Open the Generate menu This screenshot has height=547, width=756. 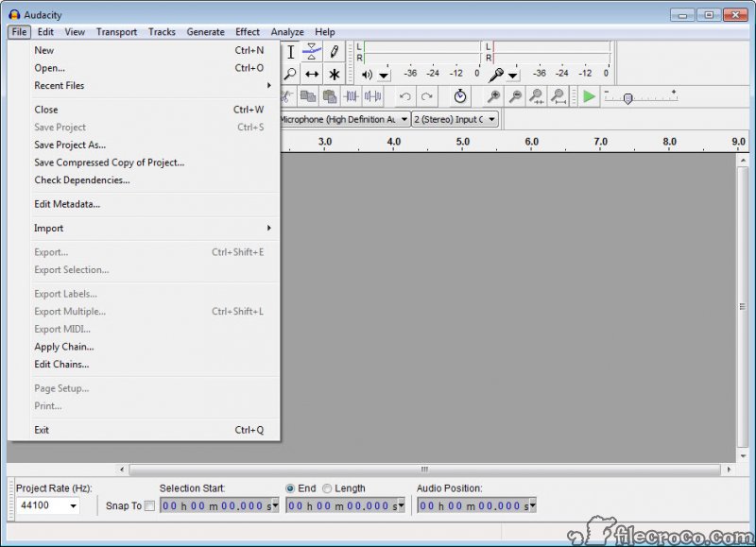coord(205,32)
